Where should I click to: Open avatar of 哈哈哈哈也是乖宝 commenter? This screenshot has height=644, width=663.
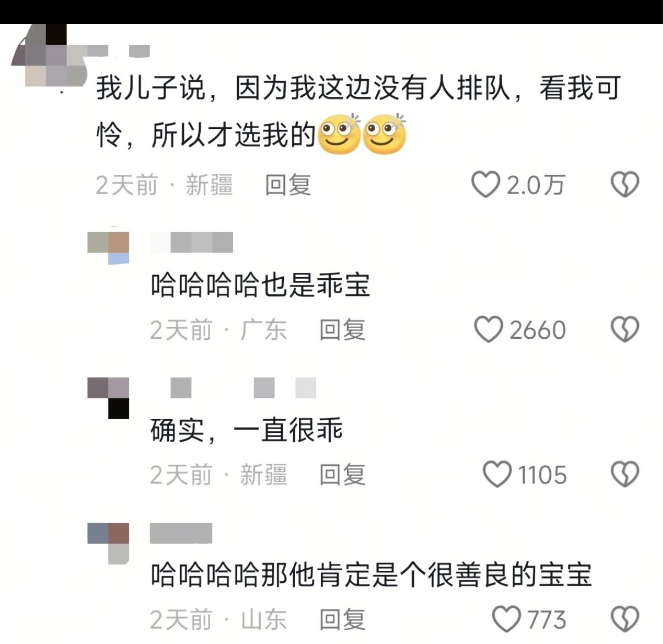pyautogui.click(x=108, y=247)
